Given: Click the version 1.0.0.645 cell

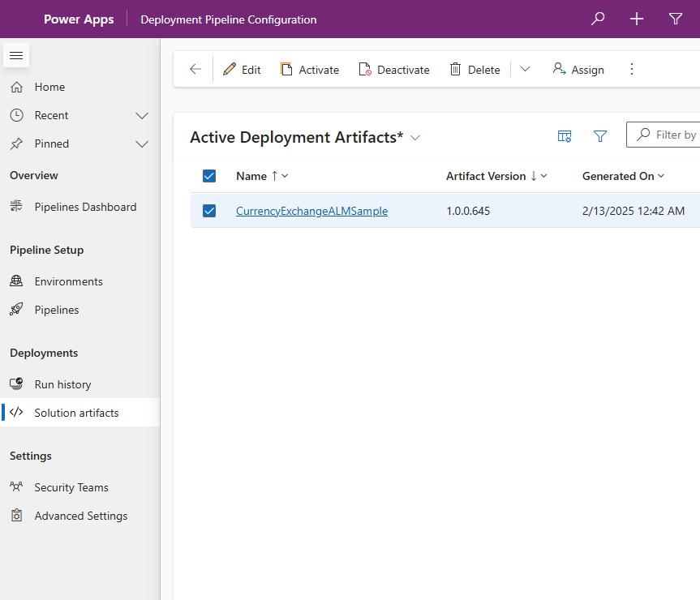Looking at the screenshot, I should coord(468,211).
